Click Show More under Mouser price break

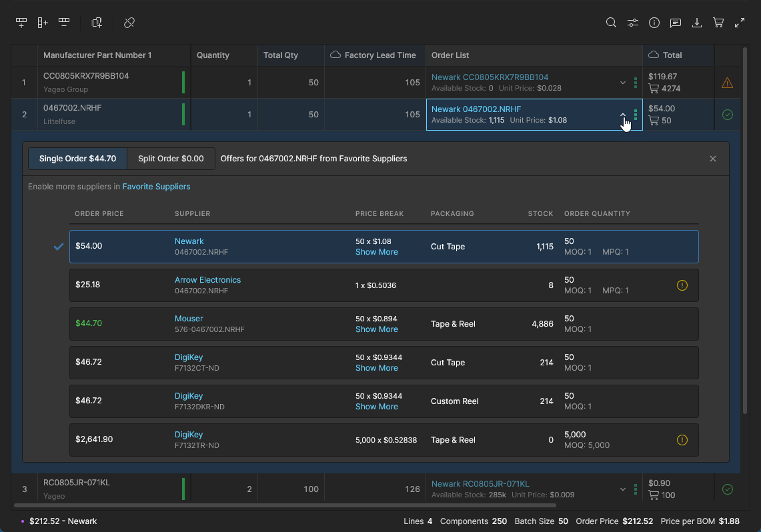pos(376,329)
